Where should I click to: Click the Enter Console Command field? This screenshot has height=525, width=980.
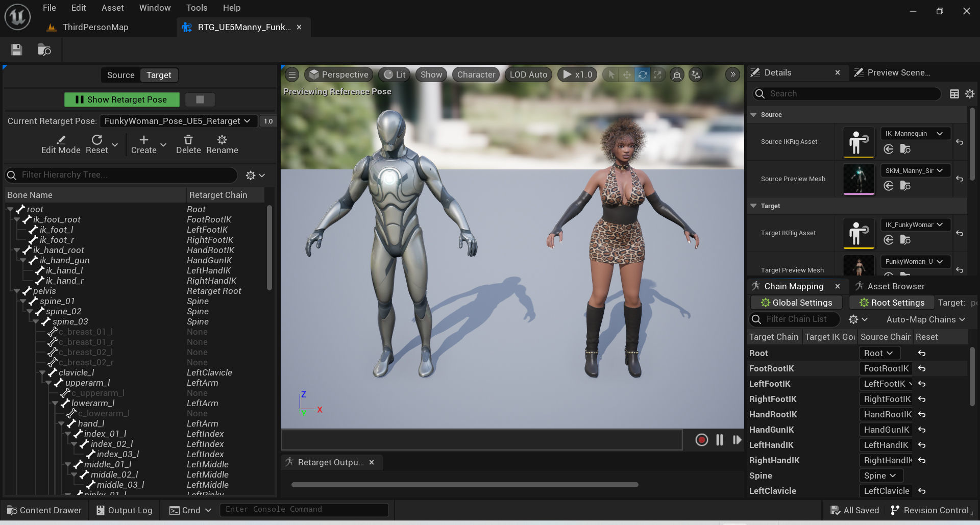(x=304, y=509)
